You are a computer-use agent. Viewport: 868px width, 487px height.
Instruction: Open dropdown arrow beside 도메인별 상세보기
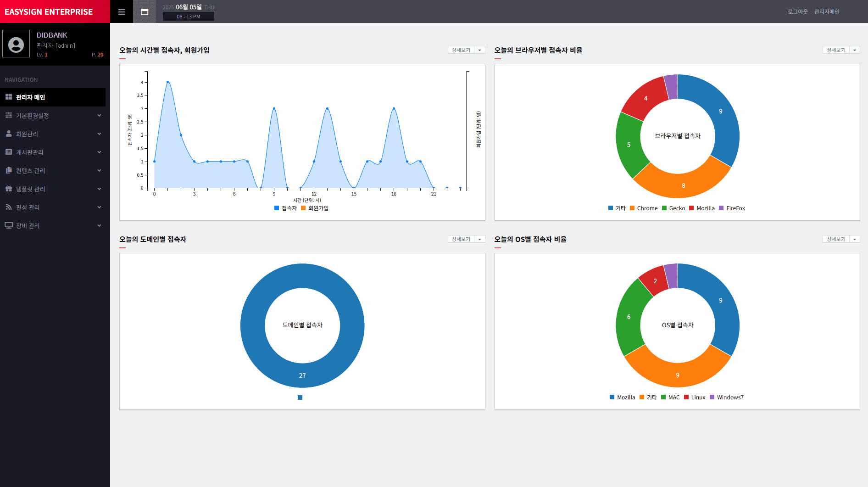click(x=480, y=239)
